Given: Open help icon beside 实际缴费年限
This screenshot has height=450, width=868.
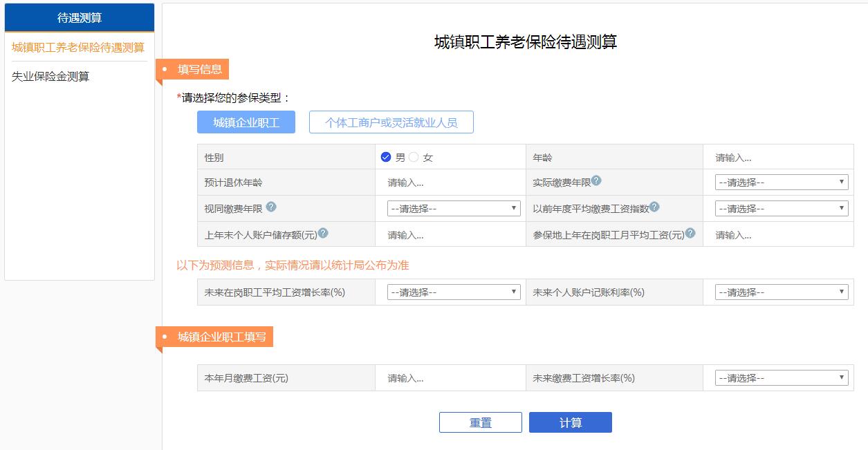Looking at the screenshot, I should [x=596, y=181].
